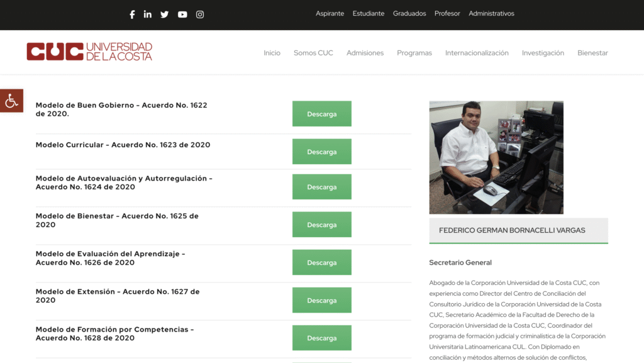Open the Instagram social icon
This screenshot has width=644, height=363.
click(x=200, y=14)
